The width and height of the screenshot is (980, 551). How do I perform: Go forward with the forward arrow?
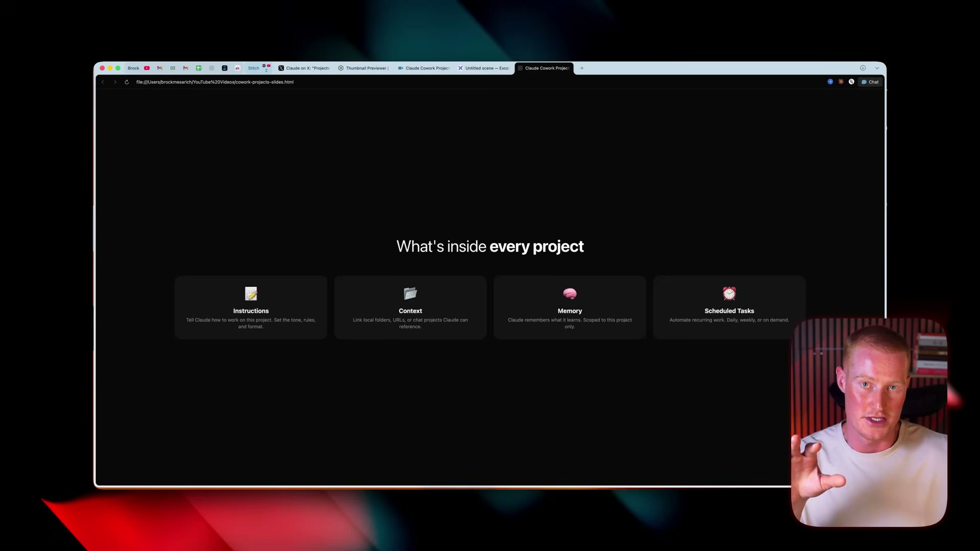tap(115, 82)
